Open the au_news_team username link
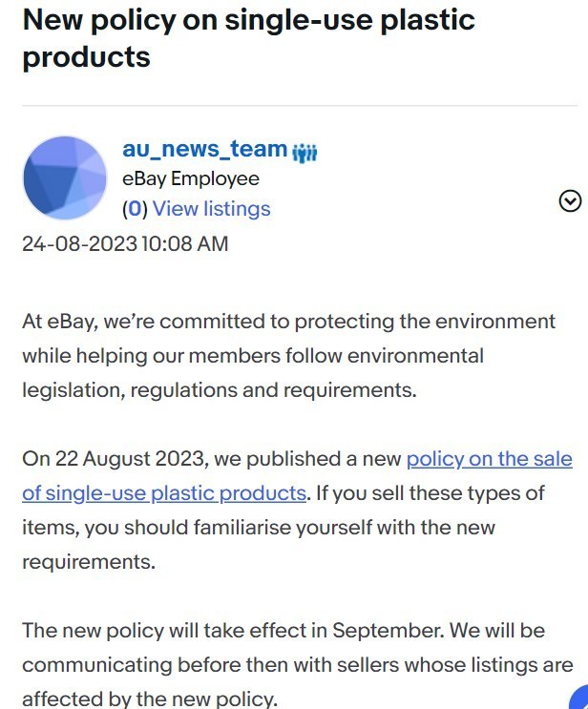The width and height of the screenshot is (588, 709). tap(205, 149)
